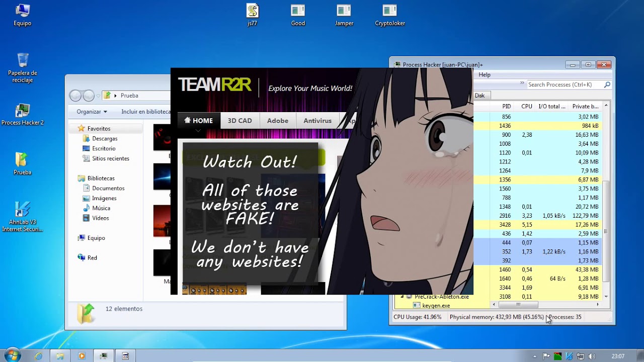Select Imágenes library in sidebar
644x362 pixels.
coord(99,198)
